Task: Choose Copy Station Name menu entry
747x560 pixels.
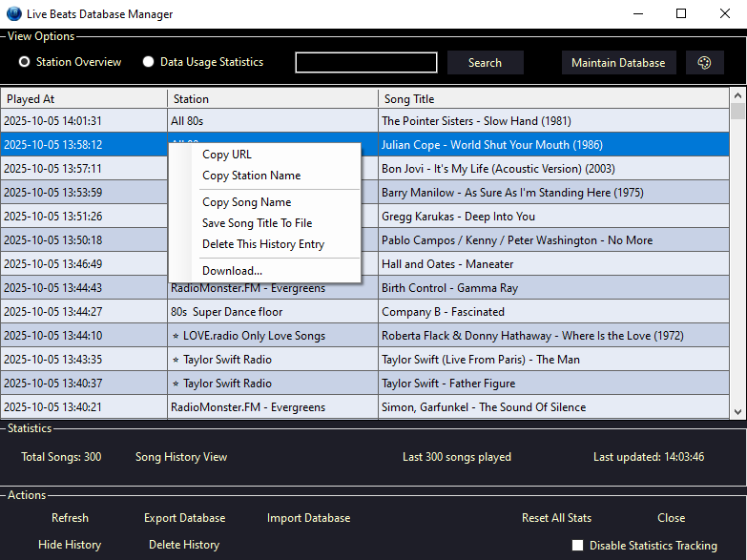Action: (251, 176)
